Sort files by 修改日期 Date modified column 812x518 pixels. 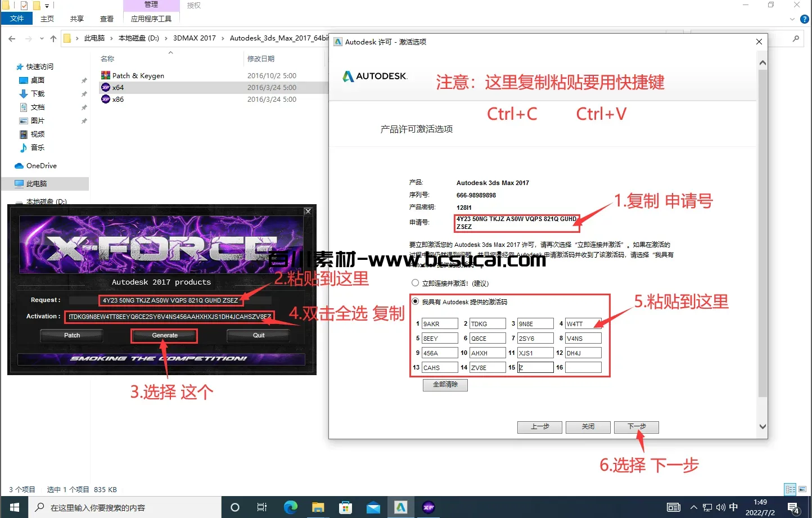coord(261,59)
